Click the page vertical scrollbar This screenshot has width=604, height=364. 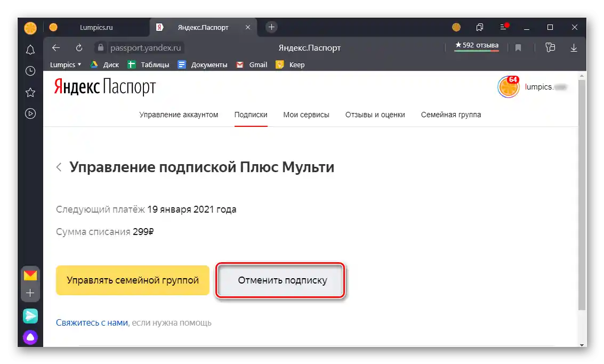point(582,195)
